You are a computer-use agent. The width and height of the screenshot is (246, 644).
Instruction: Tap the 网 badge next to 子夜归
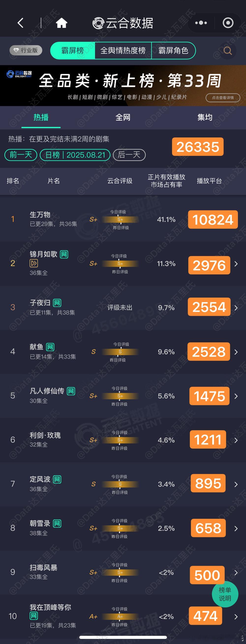tap(57, 303)
